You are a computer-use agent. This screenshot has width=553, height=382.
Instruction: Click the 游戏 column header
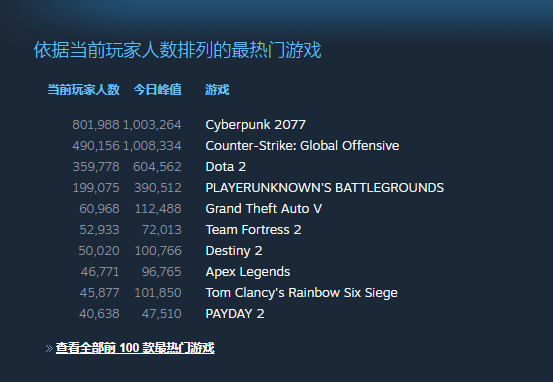coord(217,90)
